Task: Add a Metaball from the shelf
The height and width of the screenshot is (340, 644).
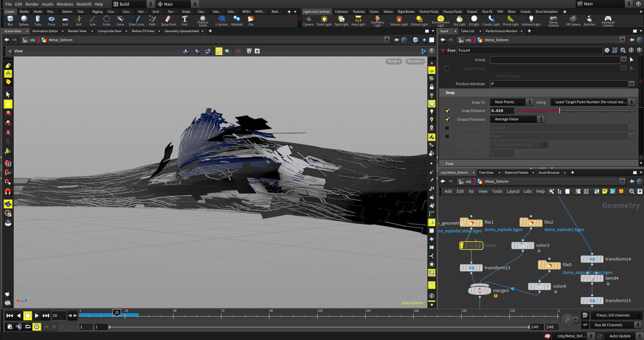Action: tap(237, 21)
